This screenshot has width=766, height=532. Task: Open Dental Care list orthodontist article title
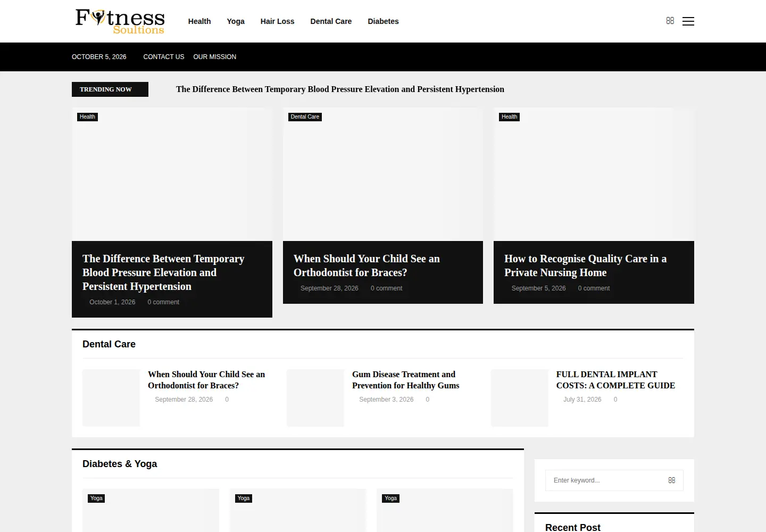[206, 380]
